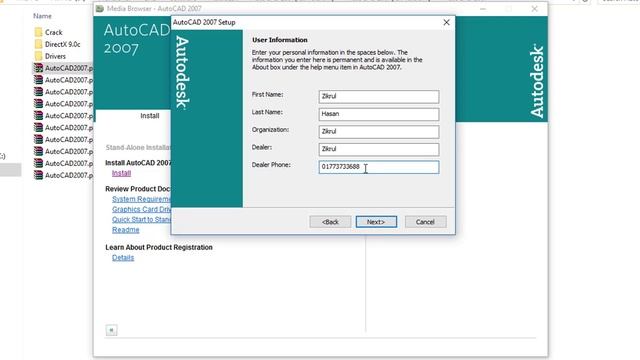This screenshot has height=360, width=640.
Task: Click the Media Browser back arrow icon
Action: (111, 330)
